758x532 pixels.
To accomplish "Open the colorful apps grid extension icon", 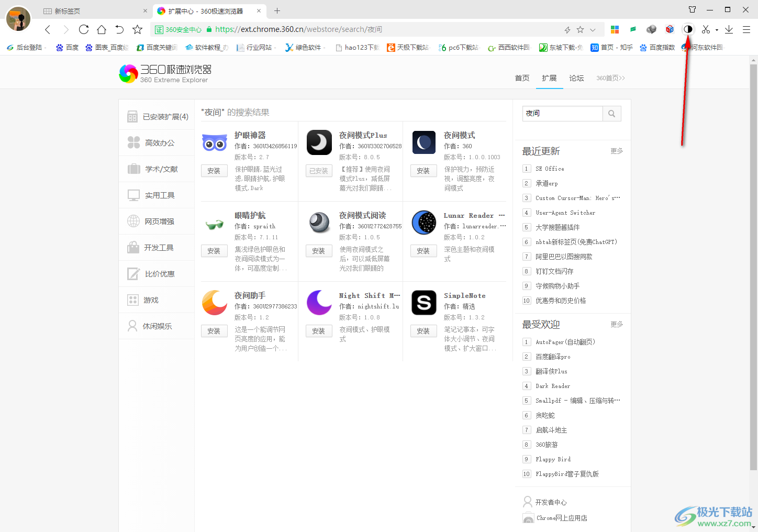I will click(615, 29).
